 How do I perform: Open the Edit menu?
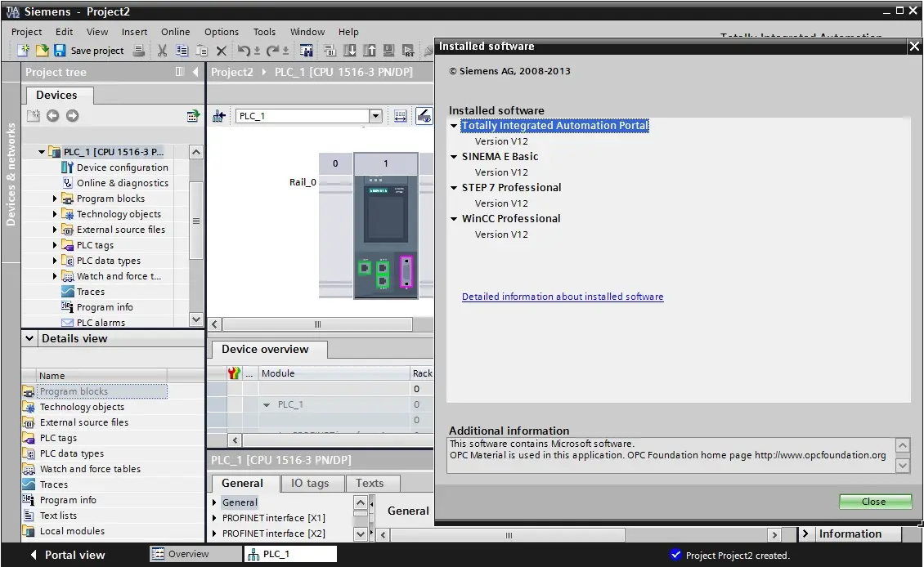pos(65,32)
